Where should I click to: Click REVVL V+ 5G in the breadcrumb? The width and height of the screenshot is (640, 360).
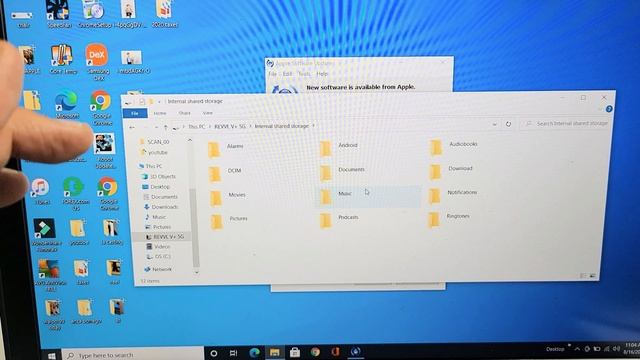coord(230,127)
